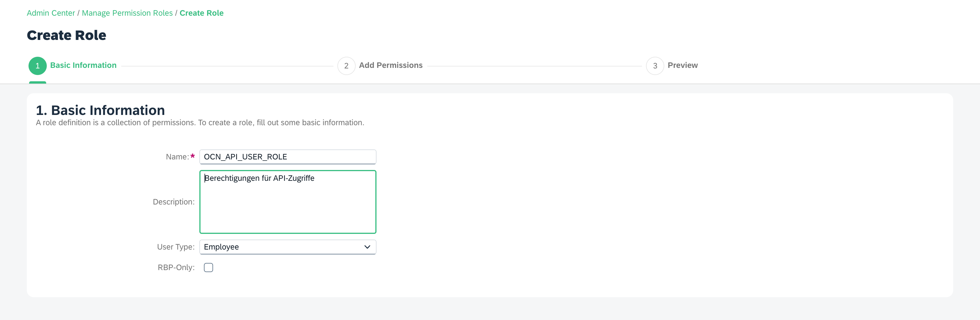Click the Description field label
Viewport: 980px width, 320px height.
coord(173,202)
